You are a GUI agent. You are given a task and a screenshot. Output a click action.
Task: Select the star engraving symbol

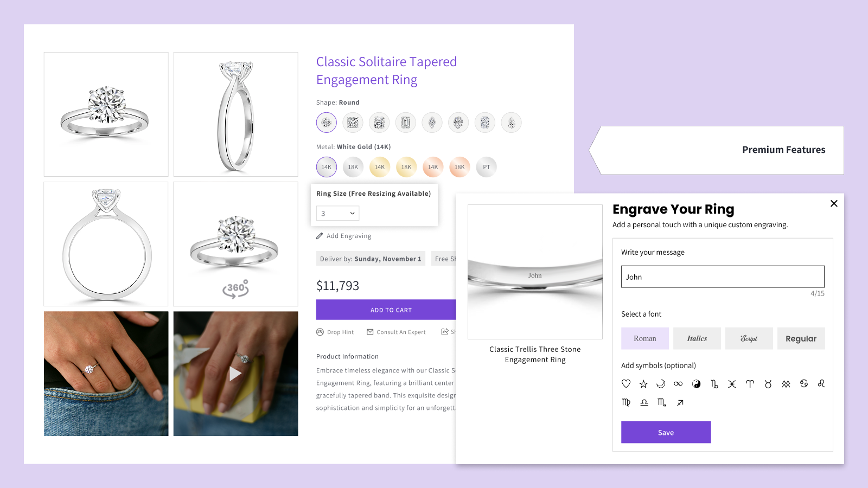[x=643, y=384]
